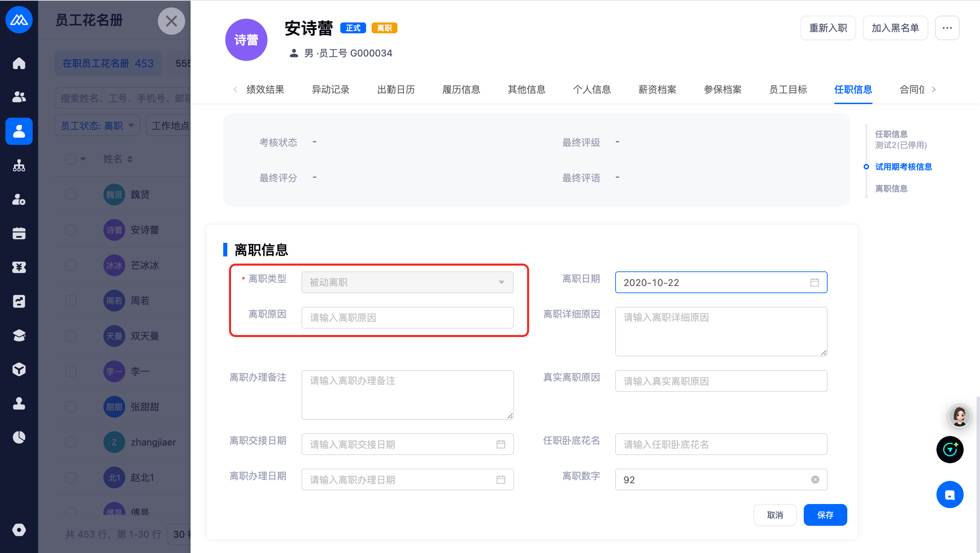Expand the 离职类型 dropdown

click(x=407, y=282)
